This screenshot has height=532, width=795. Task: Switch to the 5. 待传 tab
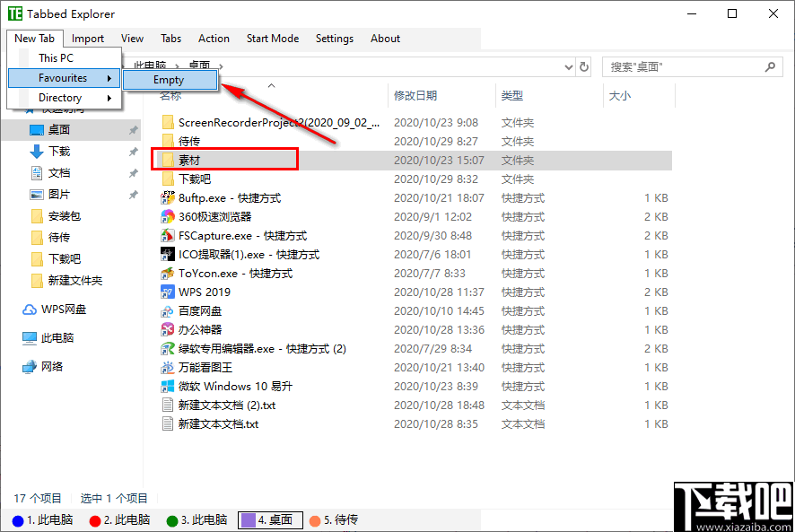tap(333, 519)
